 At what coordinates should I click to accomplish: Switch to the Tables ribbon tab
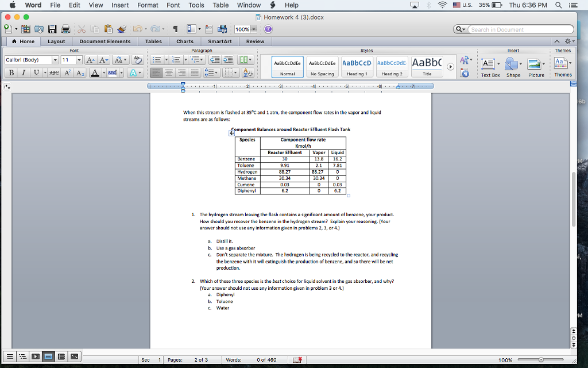click(153, 41)
